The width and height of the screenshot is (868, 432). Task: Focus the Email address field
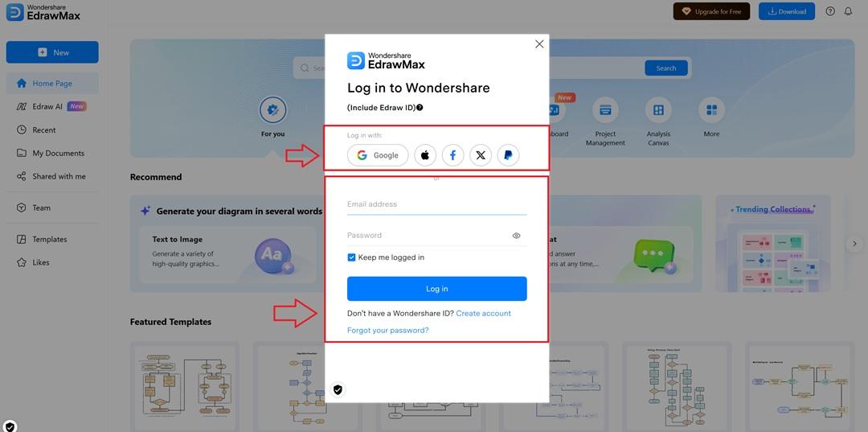tap(436, 204)
